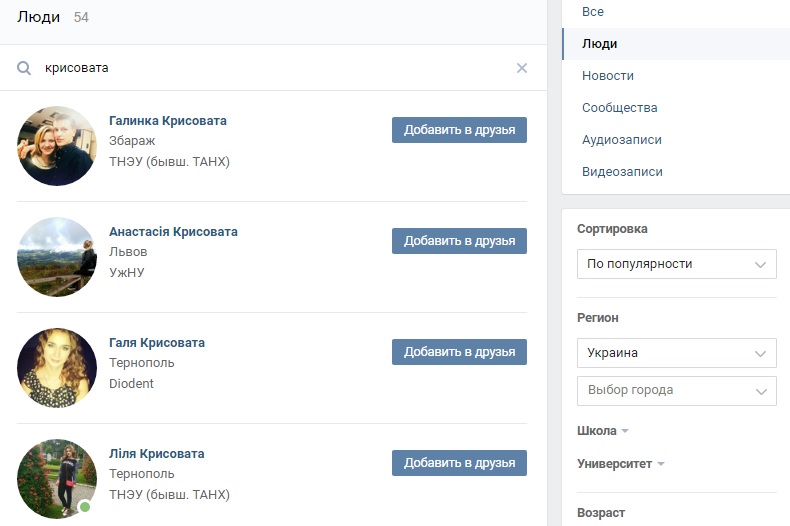Open the Галя Крисовата name link
Screen dimensions: 790x526
[157, 343]
